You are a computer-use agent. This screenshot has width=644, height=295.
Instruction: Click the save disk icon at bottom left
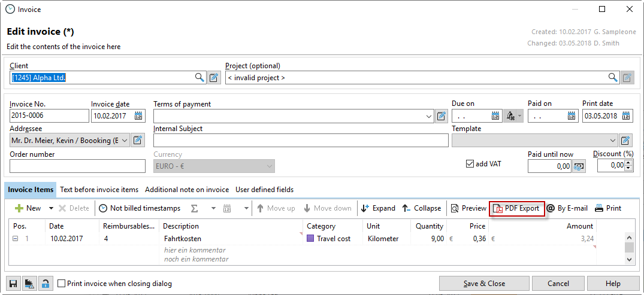(x=13, y=284)
